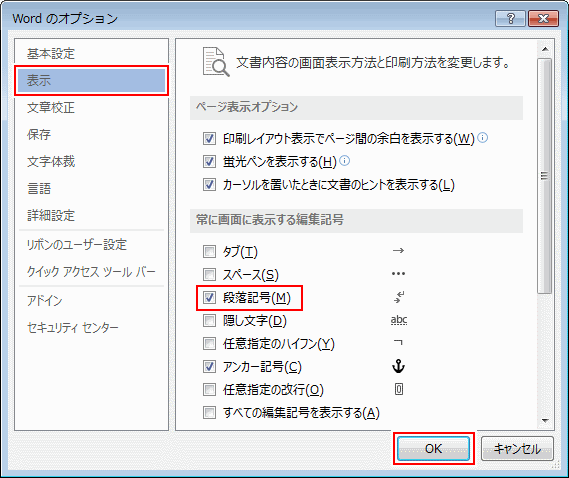Click the space dots symbol icon

click(x=398, y=274)
